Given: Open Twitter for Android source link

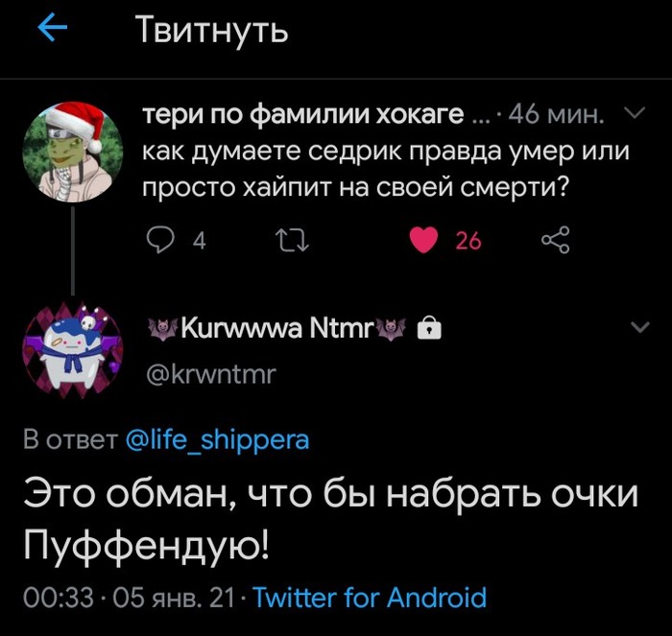Looking at the screenshot, I should 371,597.
